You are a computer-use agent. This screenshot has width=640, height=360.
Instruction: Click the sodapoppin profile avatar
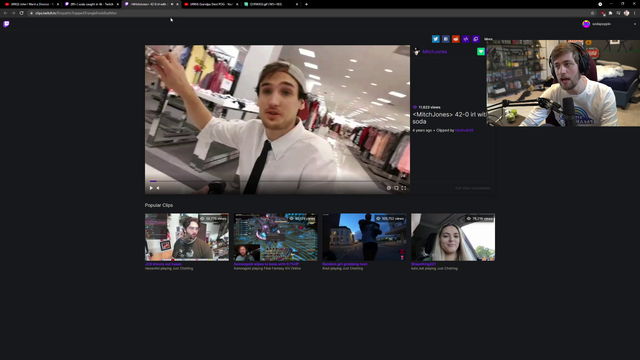586,24
